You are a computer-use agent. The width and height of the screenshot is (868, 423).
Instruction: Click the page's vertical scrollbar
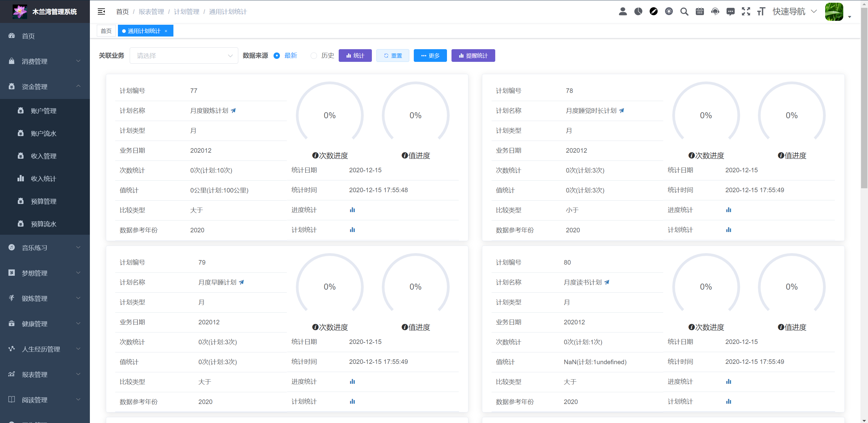point(864,101)
